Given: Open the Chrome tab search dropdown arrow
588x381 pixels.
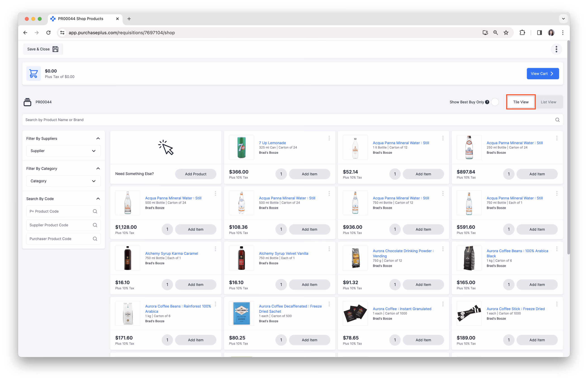Looking at the screenshot, I should click(x=563, y=19).
